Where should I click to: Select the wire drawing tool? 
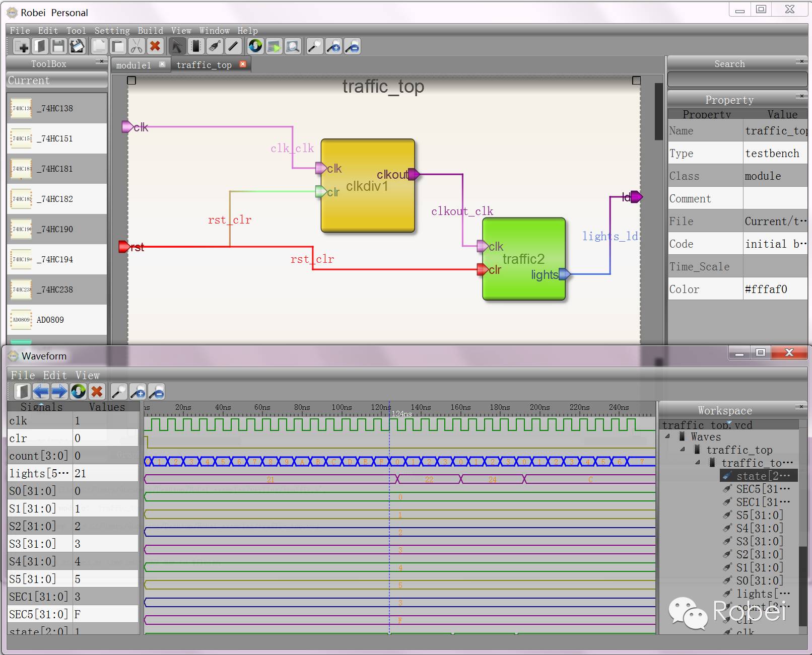(233, 47)
